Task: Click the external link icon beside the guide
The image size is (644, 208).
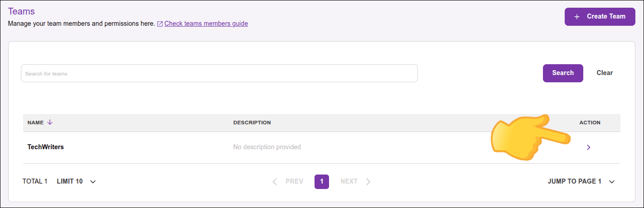Action: point(160,24)
